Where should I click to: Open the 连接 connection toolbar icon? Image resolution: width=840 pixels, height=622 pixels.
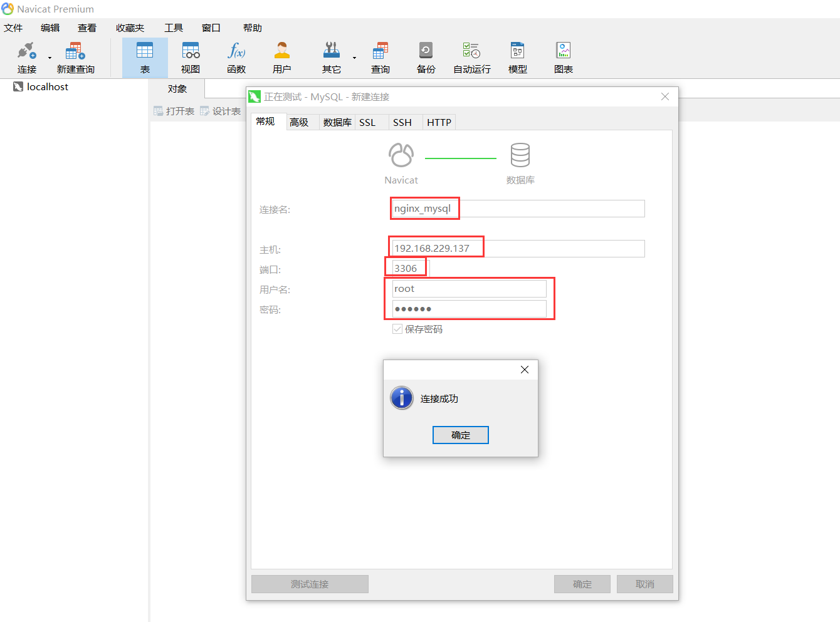(x=27, y=57)
